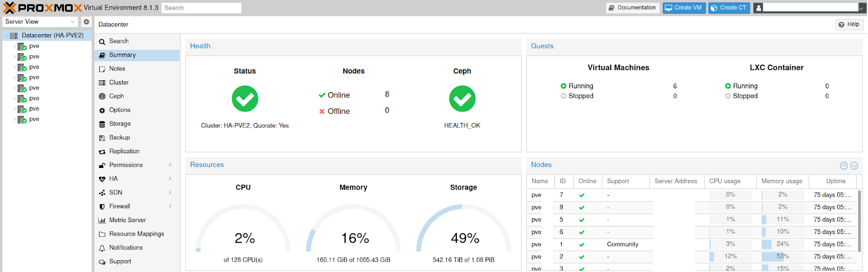The image size is (868, 272).
Task: Open the Backup menu item
Action: click(x=119, y=138)
